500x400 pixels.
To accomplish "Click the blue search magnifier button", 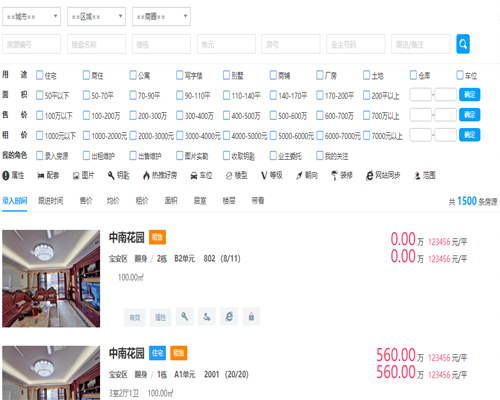I will pyautogui.click(x=463, y=44).
